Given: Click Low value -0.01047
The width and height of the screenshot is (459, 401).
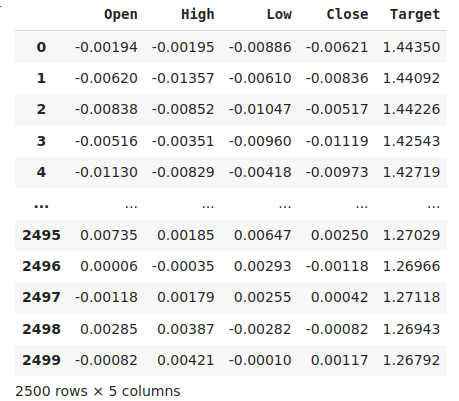Looking at the screenshot, I should 260,109.
